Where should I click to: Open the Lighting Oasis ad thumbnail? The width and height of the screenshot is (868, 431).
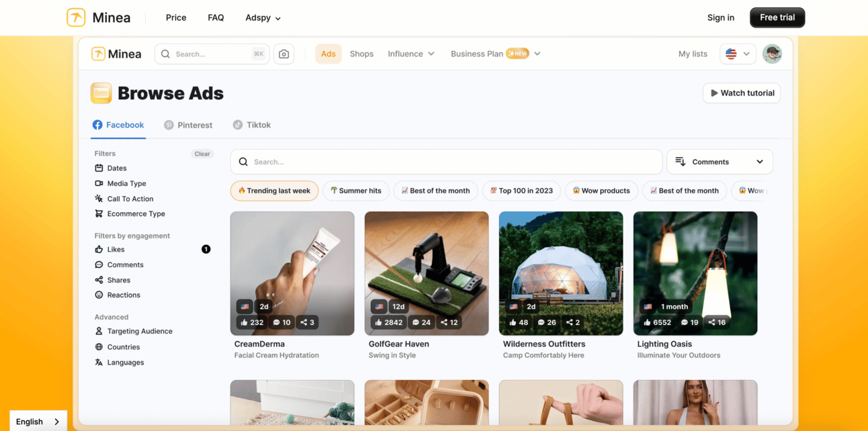click(x=695, y=273)
